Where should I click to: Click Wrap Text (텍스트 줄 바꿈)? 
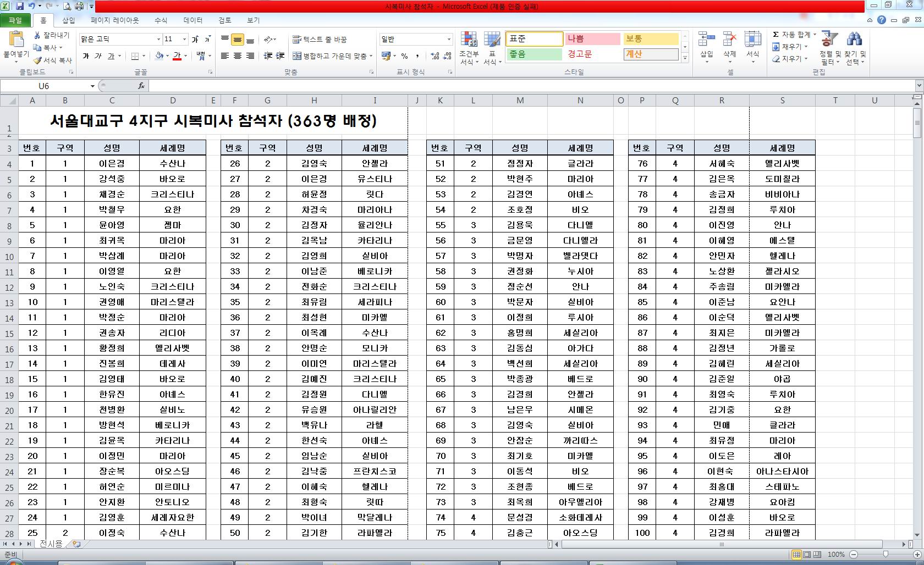[320, 40]
